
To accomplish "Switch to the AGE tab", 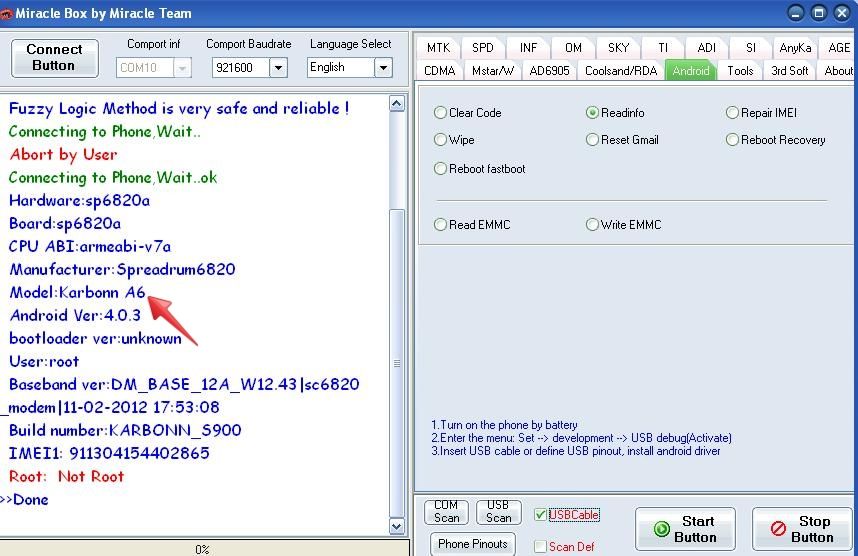I will point(838,48).
